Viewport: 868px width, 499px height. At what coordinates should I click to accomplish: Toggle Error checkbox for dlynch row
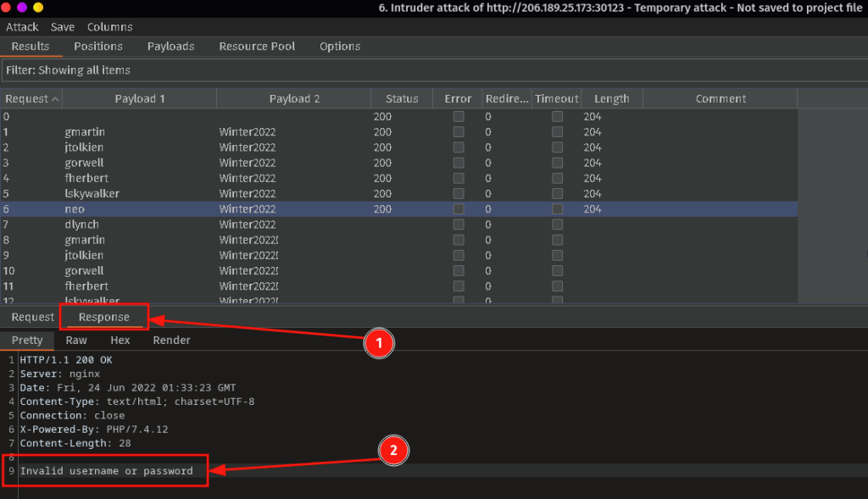459,225
